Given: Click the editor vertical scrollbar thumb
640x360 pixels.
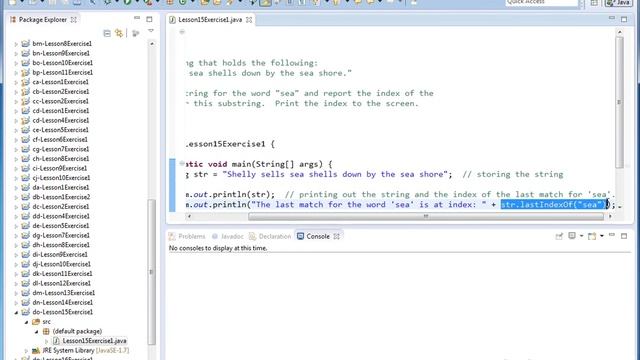Looking at the screenshot, I should point(619,102).
